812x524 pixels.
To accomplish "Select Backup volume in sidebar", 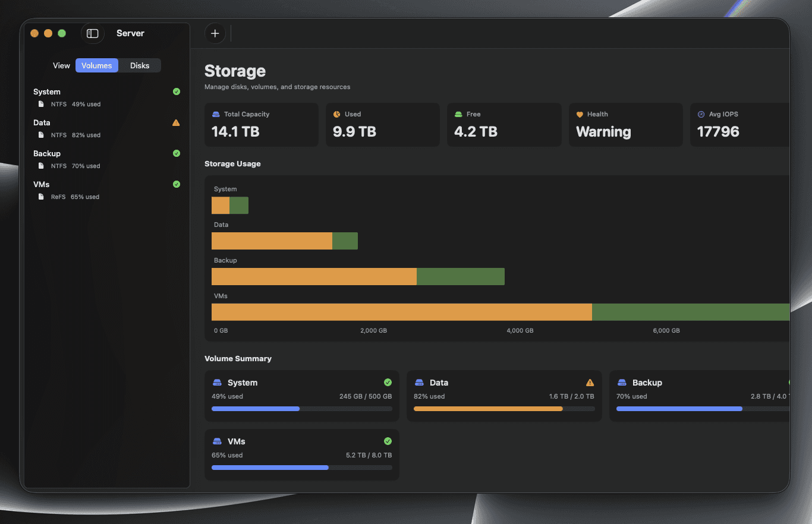I will pyautogui.click(x=107, y=159).
